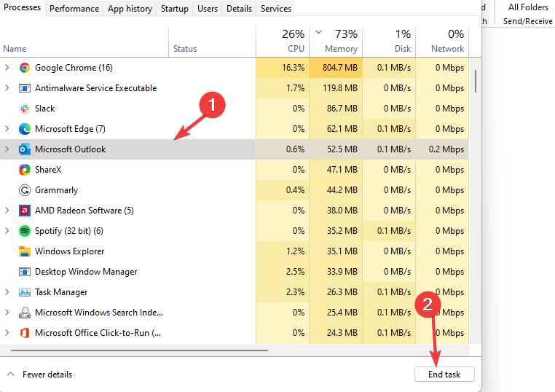Viewport: 555px width, 392px height.
Task: Expand the Microsoft Windows Search Indexer row
Action: point(7,313)
